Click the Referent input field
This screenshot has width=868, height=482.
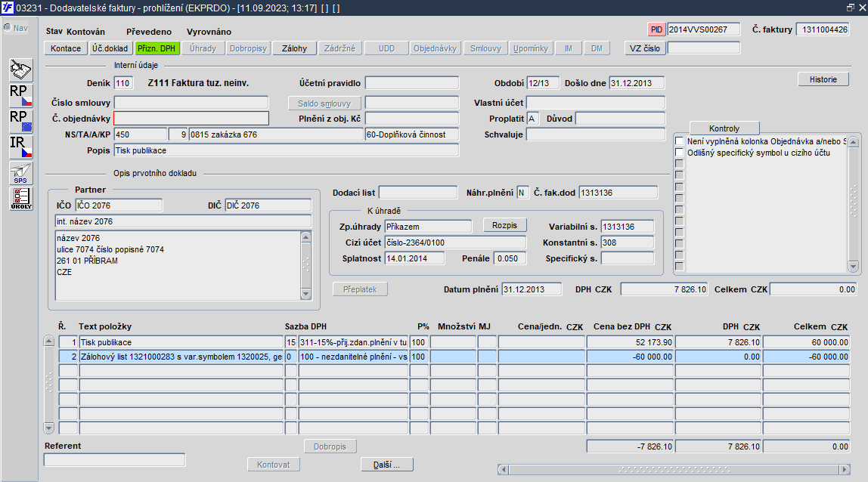(x=115, y=460)
